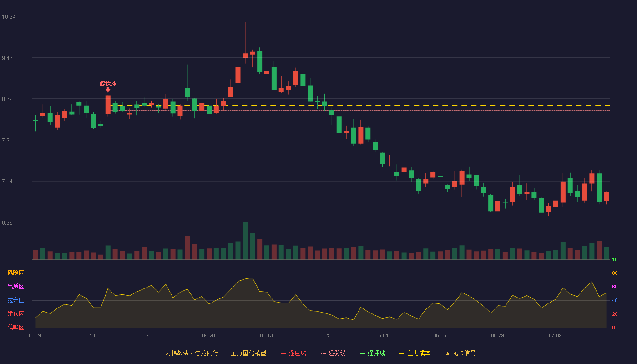The image size is (637, 364).
Task: Select the 风险区 zone label
Action: [x=15, y=273]
